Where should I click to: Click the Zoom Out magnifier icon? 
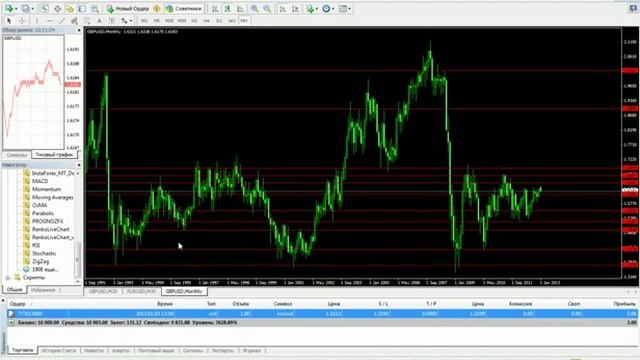[x=267, y=9]
